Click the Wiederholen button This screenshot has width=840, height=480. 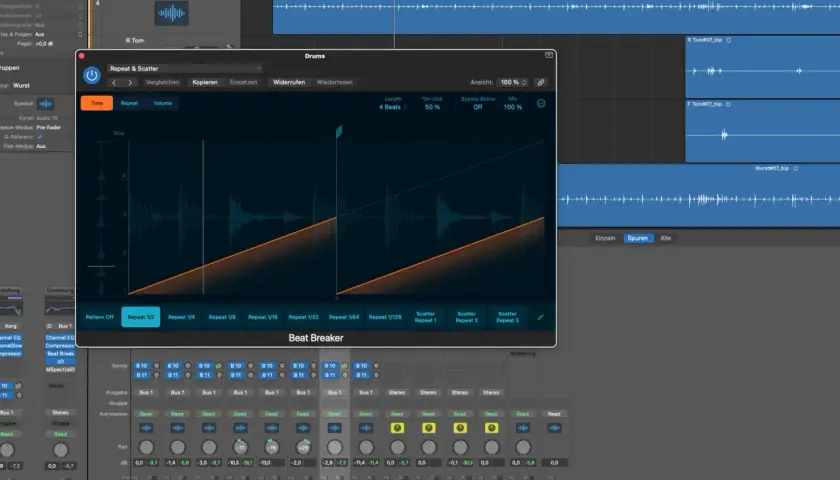tap(335, 82)
